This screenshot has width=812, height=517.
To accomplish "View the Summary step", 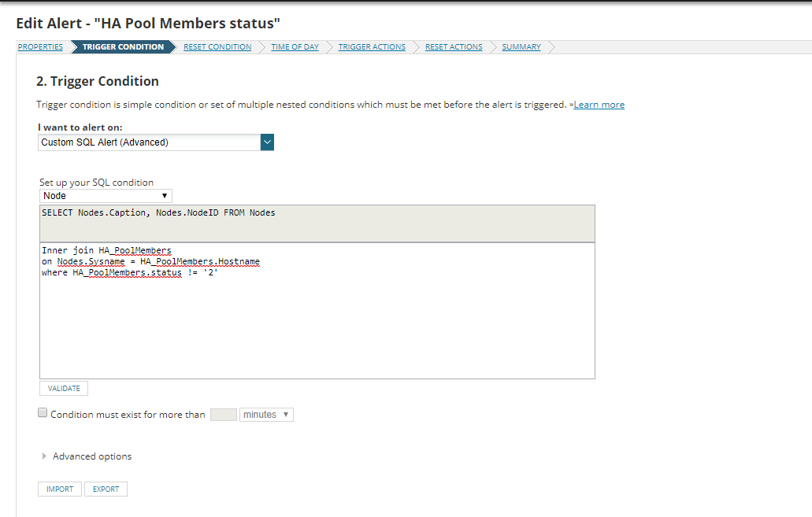I will click(x=521, y=47).
